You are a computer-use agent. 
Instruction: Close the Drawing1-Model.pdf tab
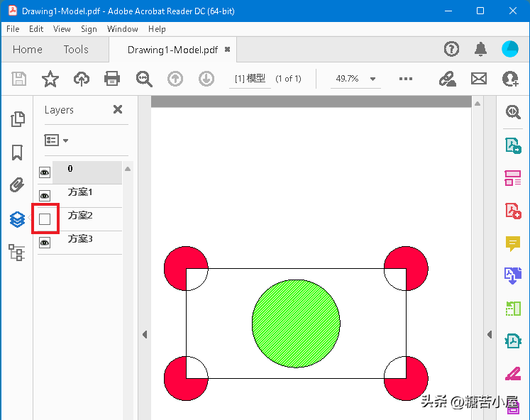point(228,50)
